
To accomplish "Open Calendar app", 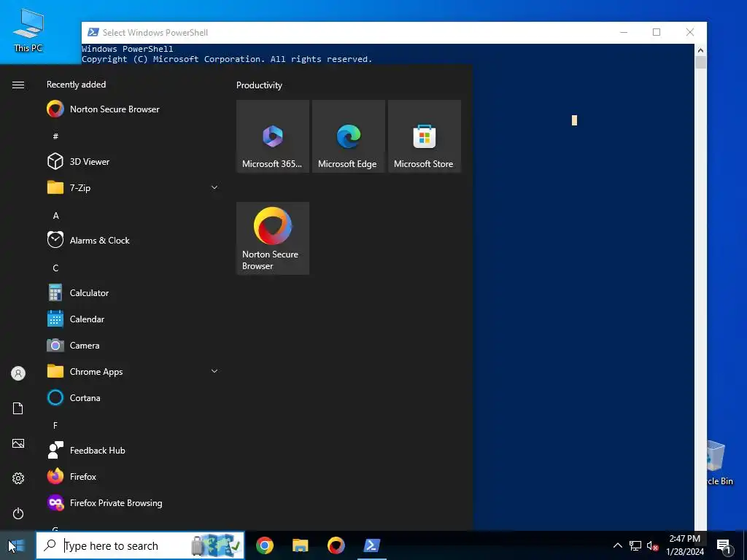I will point(132,319).
